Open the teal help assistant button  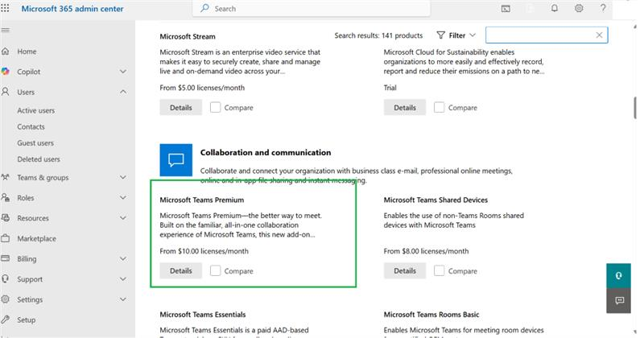(x=618, y=276)
